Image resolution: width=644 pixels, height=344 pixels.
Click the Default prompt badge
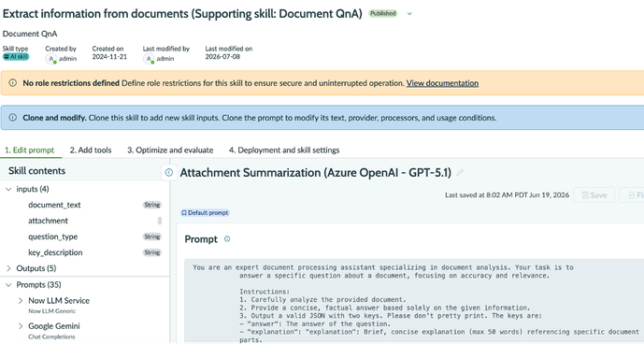(205, 213)
